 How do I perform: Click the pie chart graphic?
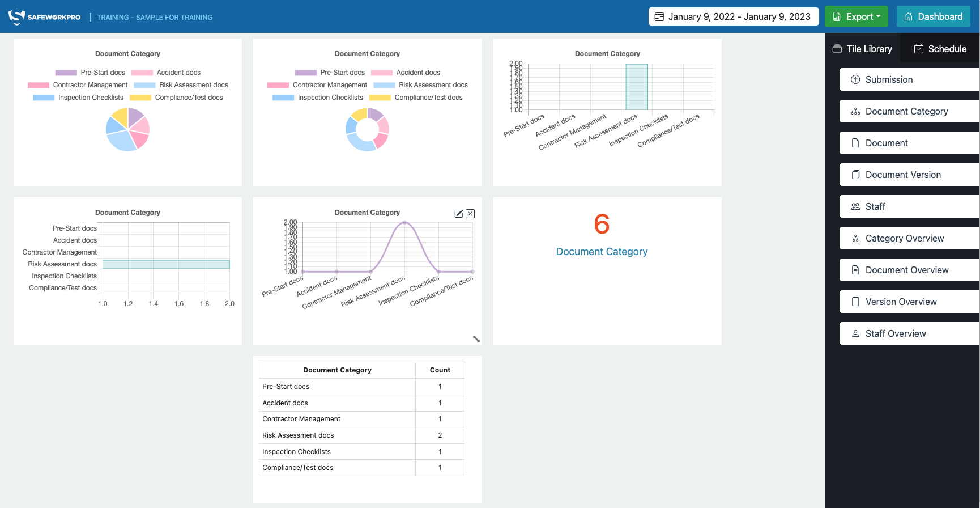[x=127, y=130]
